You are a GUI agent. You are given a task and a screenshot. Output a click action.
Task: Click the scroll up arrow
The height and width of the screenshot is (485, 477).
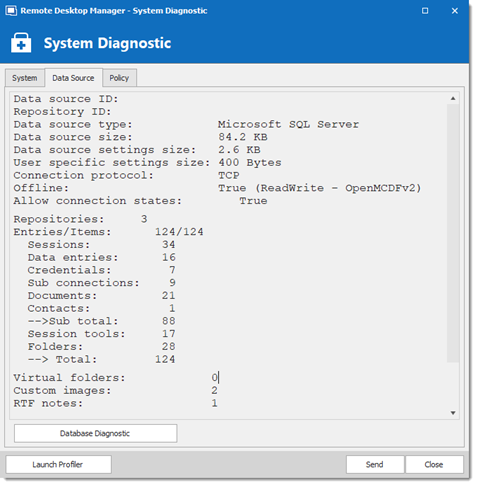[453, 98]
